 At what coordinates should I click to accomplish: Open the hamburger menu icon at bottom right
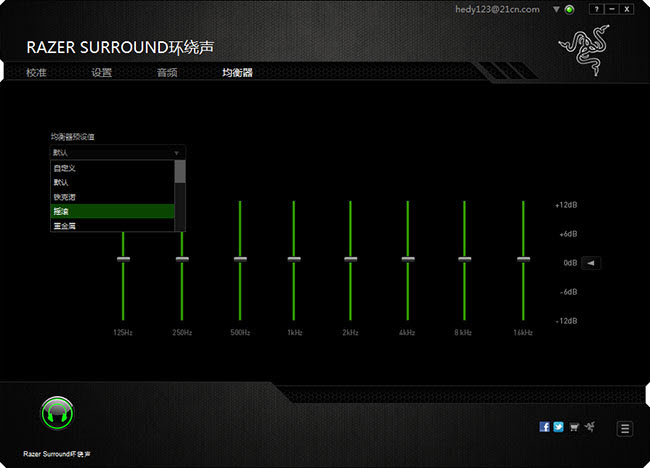click(x=625, y=429)
